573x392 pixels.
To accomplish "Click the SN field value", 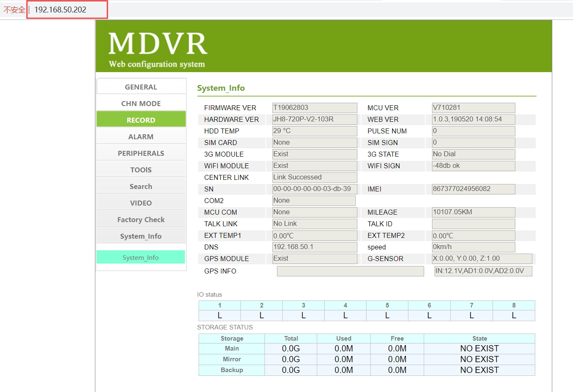I will [x=315, y=189].
